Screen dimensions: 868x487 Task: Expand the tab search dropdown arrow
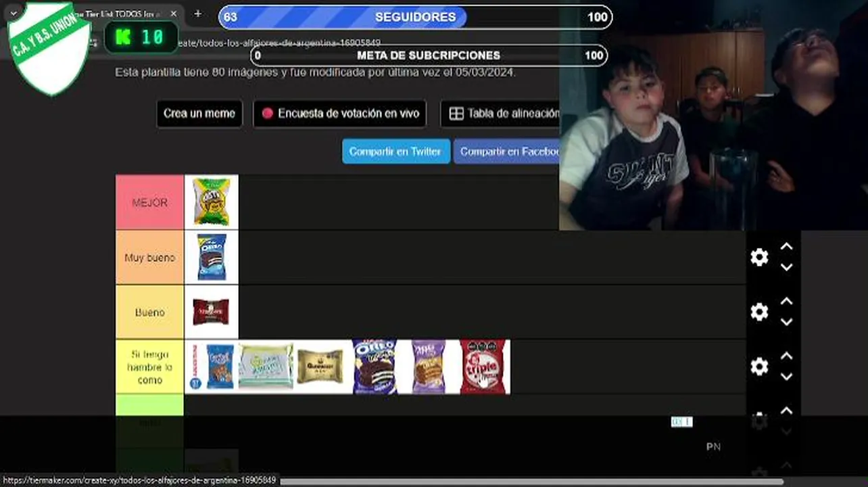(13, 14)
